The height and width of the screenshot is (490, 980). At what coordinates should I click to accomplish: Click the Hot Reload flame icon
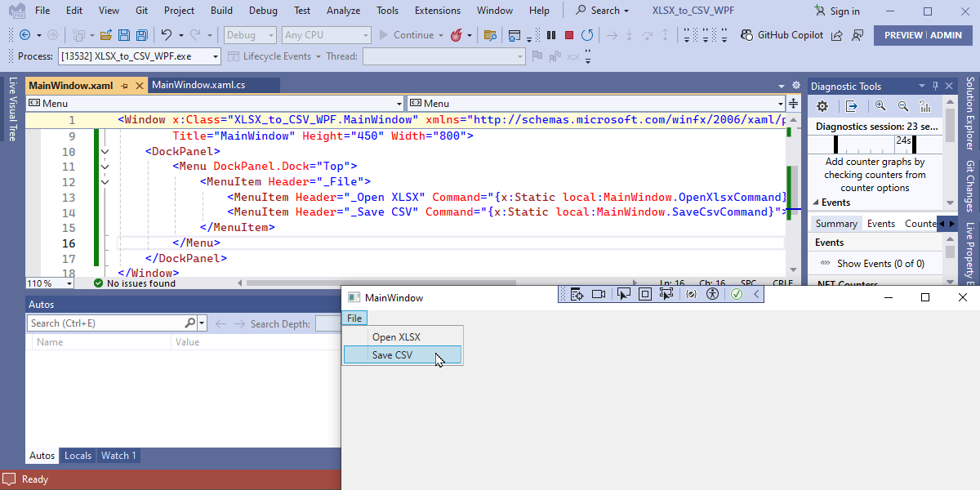point(456,35)
